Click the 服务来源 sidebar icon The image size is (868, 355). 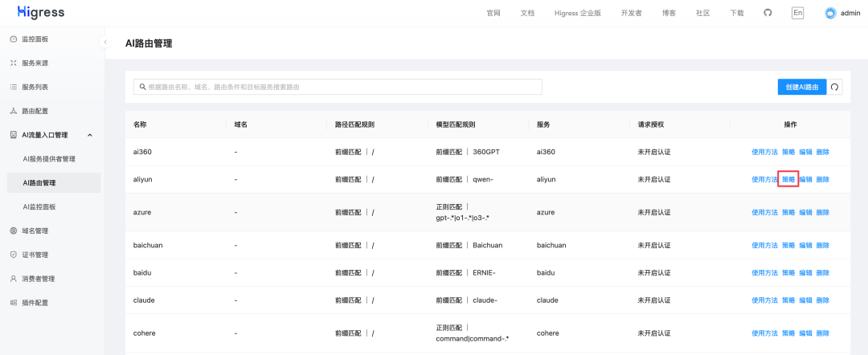(14, 63)
